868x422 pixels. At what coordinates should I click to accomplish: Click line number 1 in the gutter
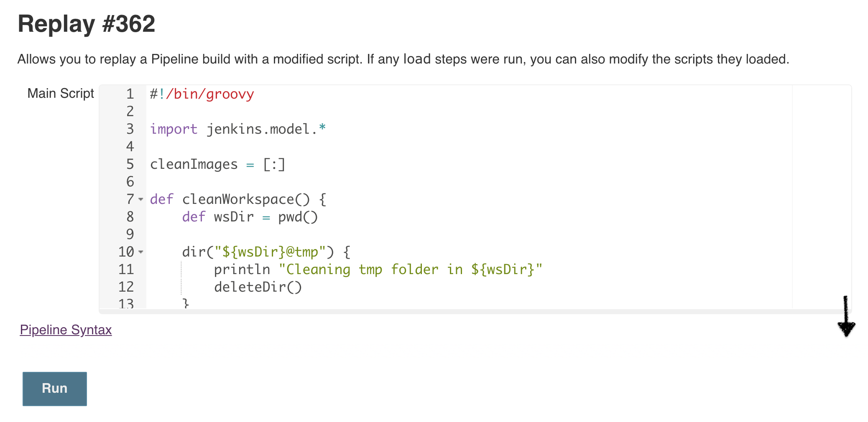(x=130, y=94)
